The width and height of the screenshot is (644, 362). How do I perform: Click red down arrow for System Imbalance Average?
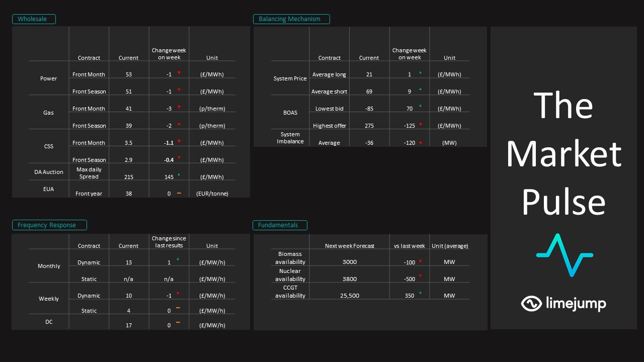click(x=420, y=143)
